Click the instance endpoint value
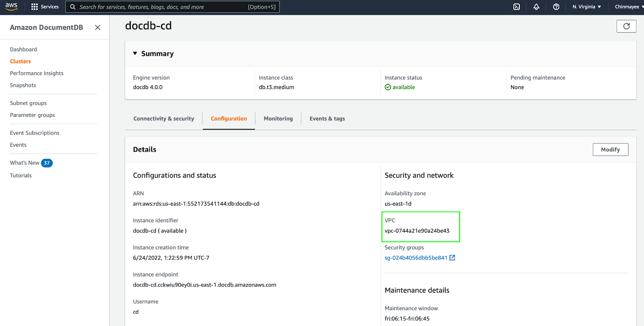Viewport: 644px width, 326px height. coord(204,285)
